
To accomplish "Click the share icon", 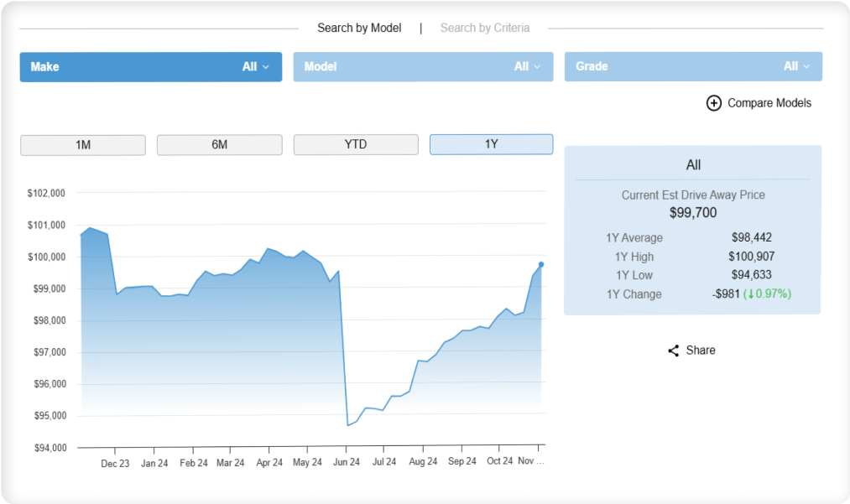I will tap(673, 351).
